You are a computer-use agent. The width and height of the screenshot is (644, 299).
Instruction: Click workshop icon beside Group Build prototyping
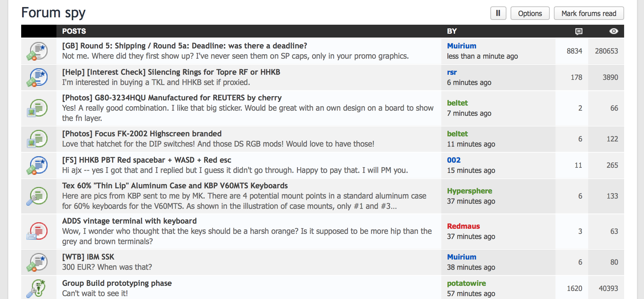coord(38,288)
